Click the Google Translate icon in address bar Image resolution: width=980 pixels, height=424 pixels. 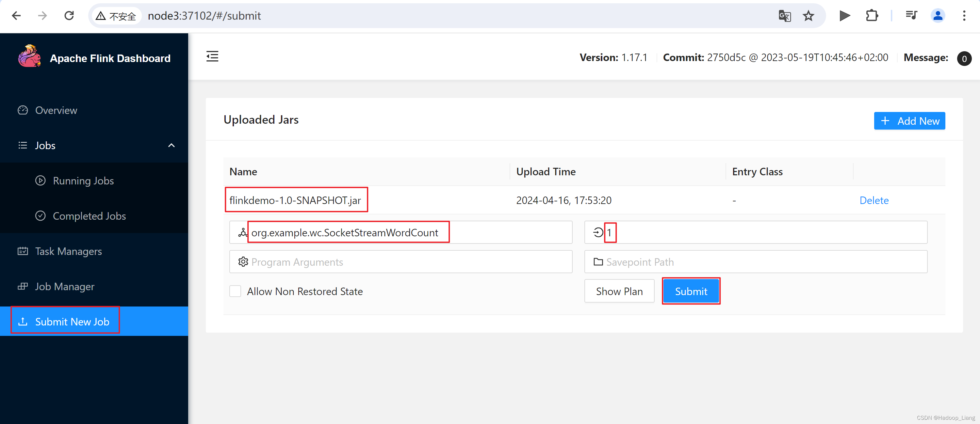(x=784, y=16)
